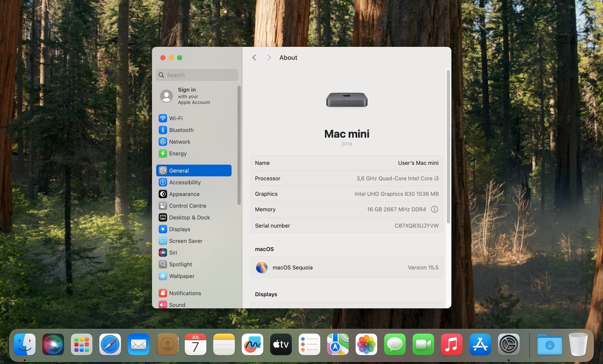
Task: Open Displays settings in sidebar
Action: coord(194,229)
